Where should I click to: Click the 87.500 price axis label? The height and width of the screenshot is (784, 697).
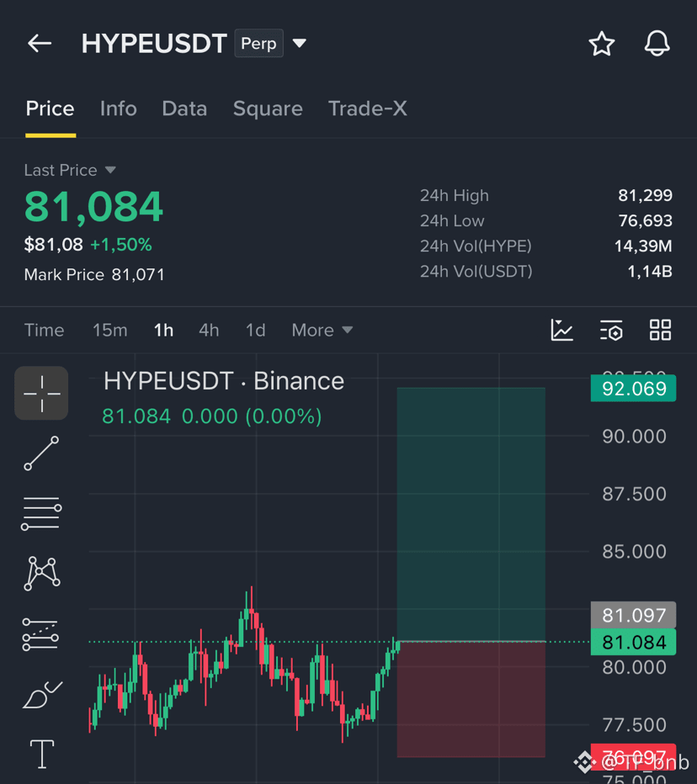pyautogui.click(x=634, y=494)
